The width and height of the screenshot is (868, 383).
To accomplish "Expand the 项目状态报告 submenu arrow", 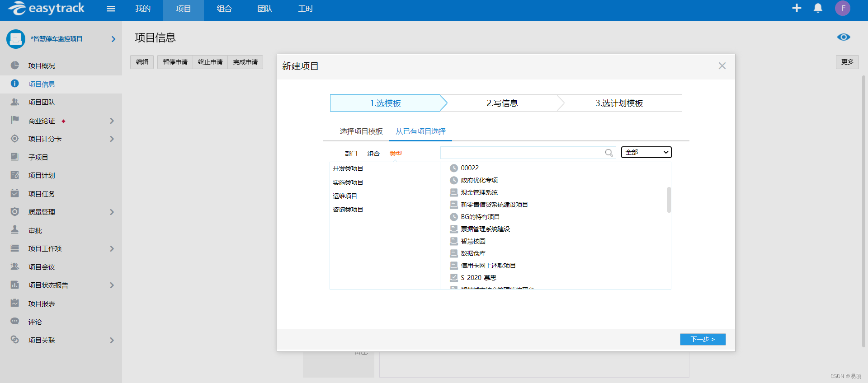I will pyautogui.click(x=112, y=285).
